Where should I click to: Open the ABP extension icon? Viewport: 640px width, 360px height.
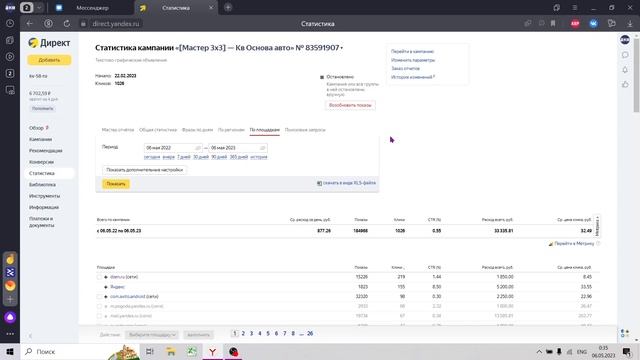(575, 24)
